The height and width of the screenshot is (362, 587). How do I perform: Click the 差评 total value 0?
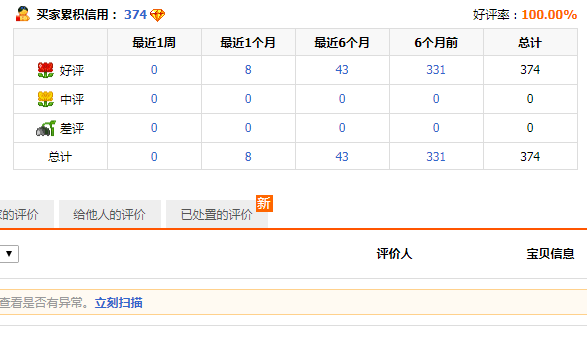pyautogui.click(x=530, y=128)
